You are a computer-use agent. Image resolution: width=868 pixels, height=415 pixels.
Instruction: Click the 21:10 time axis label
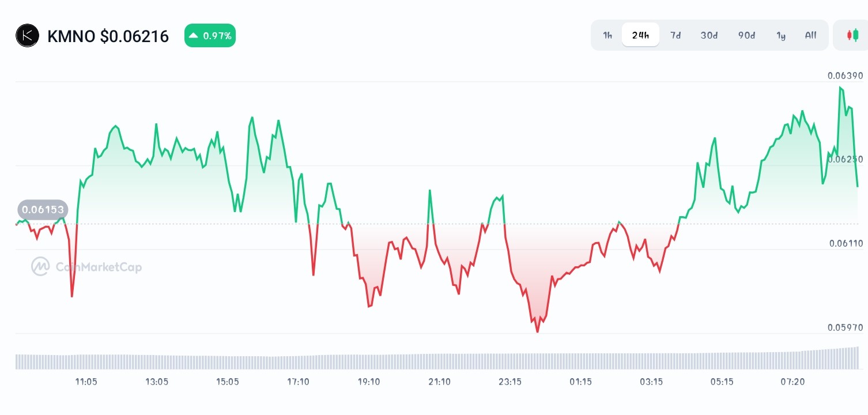(x=439, y=382)
